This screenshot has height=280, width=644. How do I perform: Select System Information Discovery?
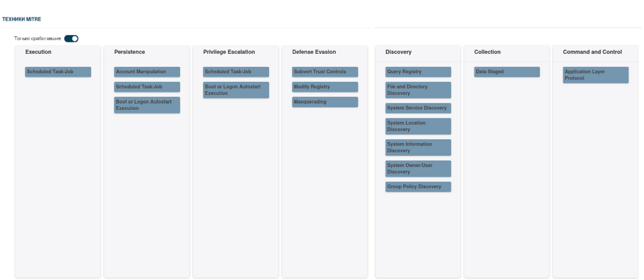pyautogui.click(x=418, y=148)
